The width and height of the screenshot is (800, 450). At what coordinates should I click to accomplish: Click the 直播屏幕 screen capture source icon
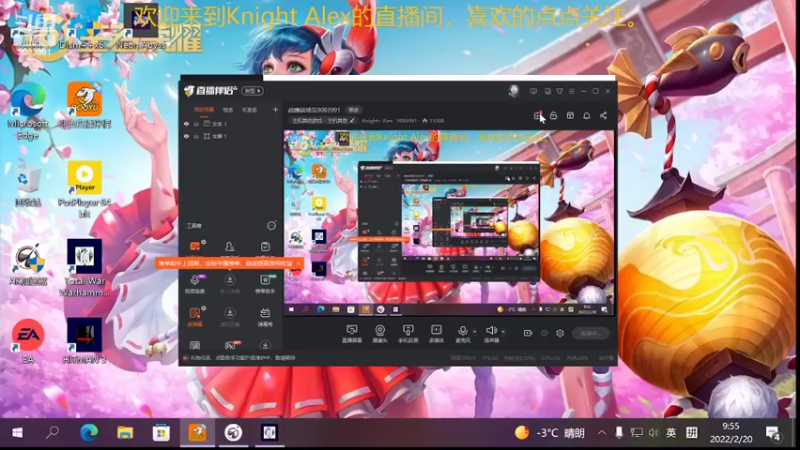pyautogui.click(x=352, y=330)
